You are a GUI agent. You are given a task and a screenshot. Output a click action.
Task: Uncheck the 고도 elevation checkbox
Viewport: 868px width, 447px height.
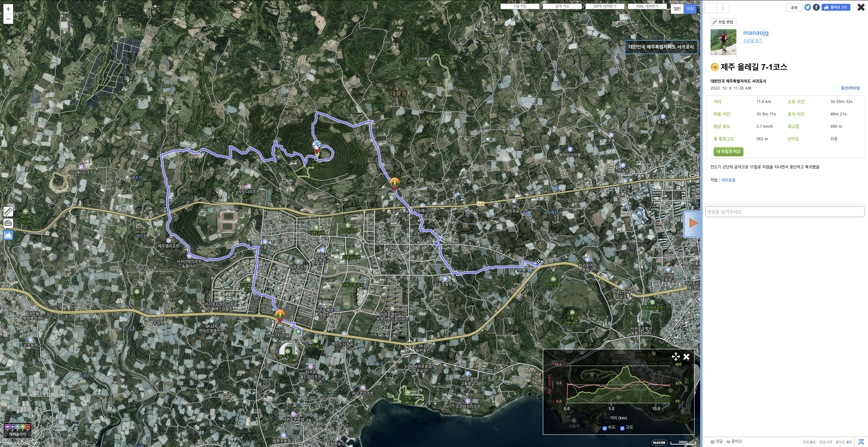click(x=622, y=428)
